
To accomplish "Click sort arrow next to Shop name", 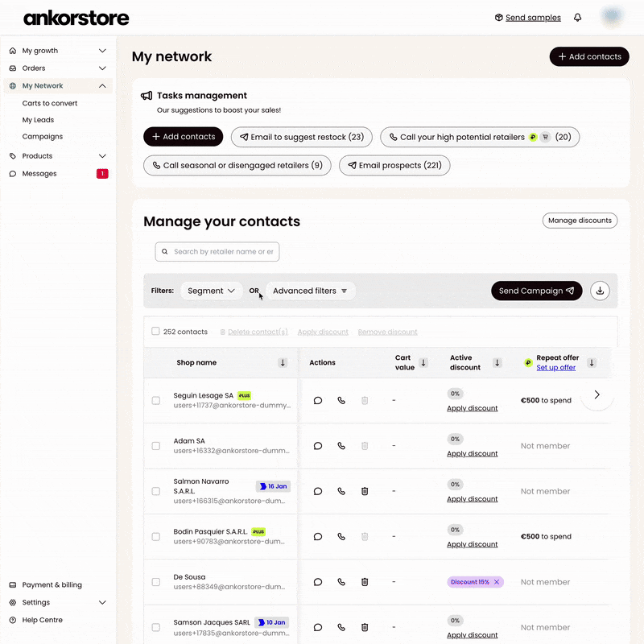I will pos(283,363).
